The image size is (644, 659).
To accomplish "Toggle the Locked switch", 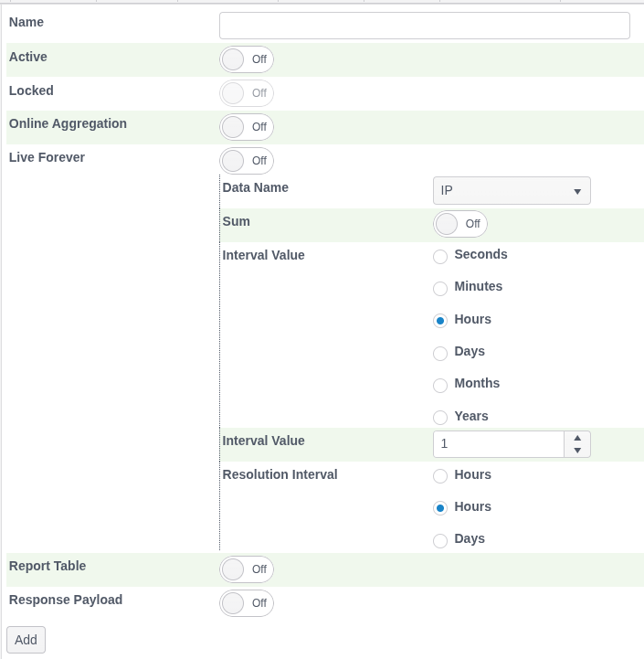I will coord(247,93).
